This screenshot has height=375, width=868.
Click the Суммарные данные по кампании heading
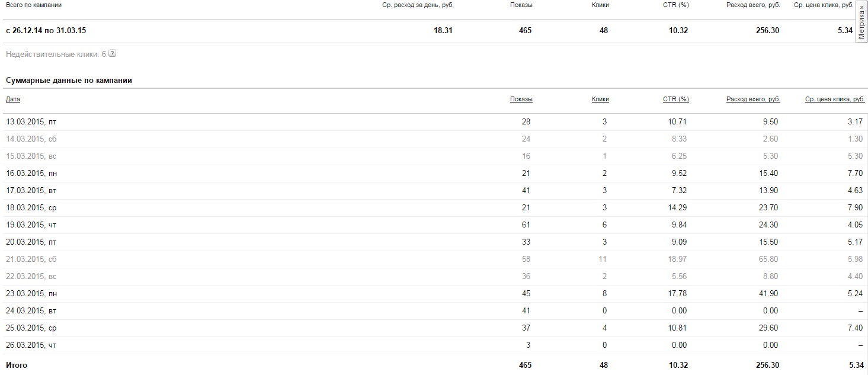click(x=69, y=81)
